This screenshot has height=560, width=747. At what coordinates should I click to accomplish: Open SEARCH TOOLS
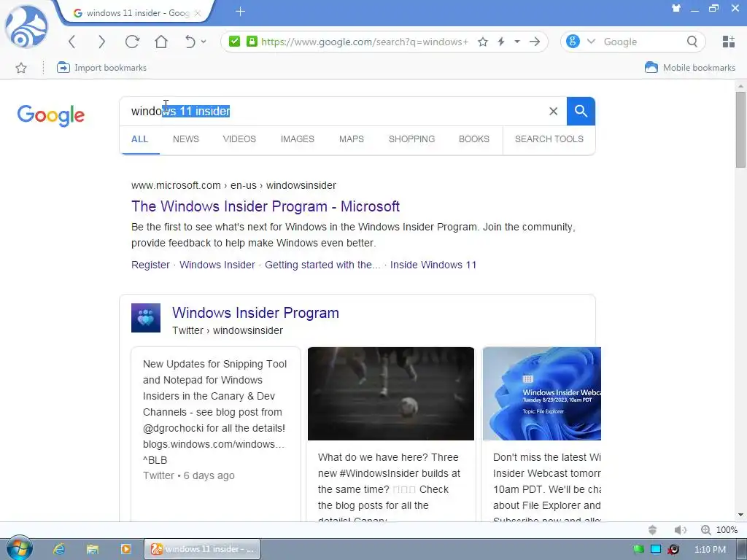(549, 139)
